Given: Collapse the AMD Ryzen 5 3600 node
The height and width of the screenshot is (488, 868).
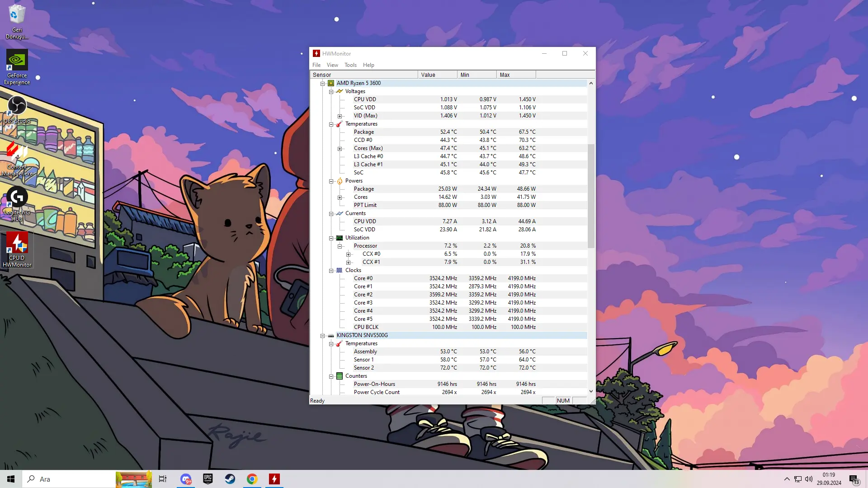Looking at the screenshot, I should (323, 84).
